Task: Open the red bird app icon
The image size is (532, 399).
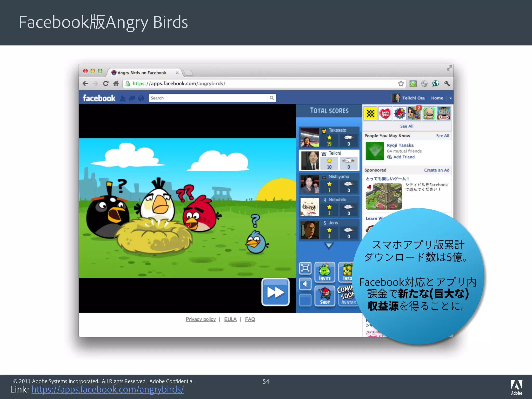Action: (400, 114)
